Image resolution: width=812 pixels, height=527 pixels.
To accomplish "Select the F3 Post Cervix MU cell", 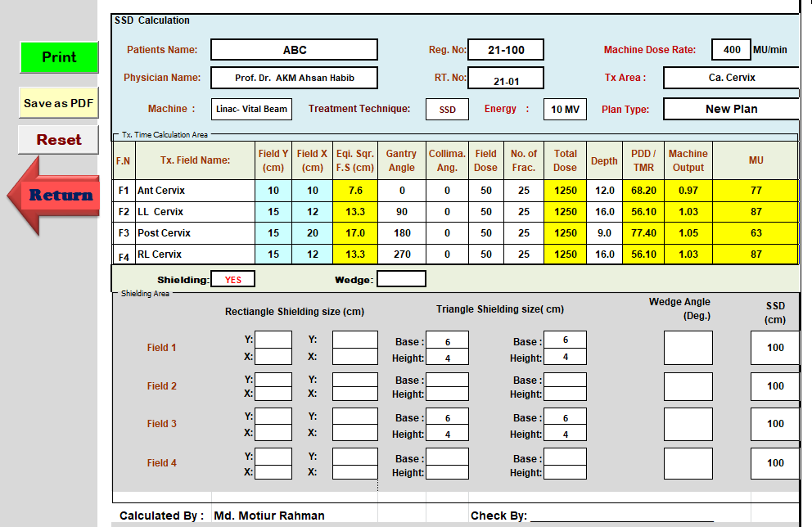I will click(x=755, y=233).
